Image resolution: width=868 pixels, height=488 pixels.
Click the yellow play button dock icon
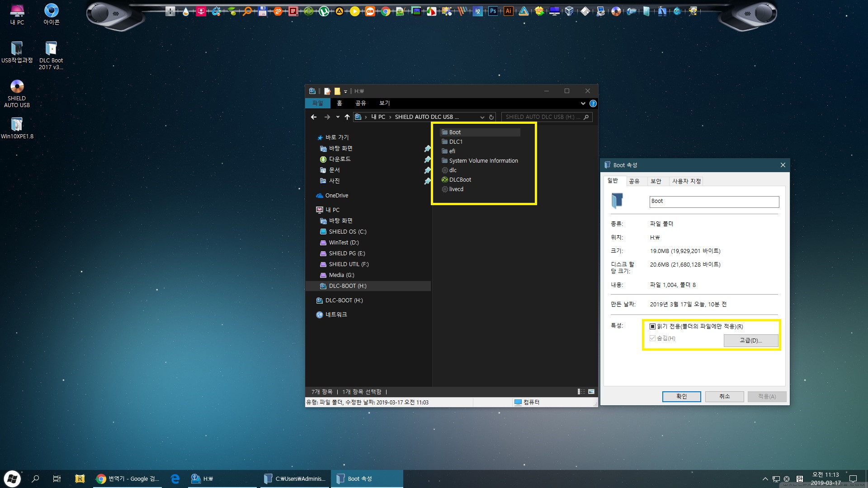[354, 11]
